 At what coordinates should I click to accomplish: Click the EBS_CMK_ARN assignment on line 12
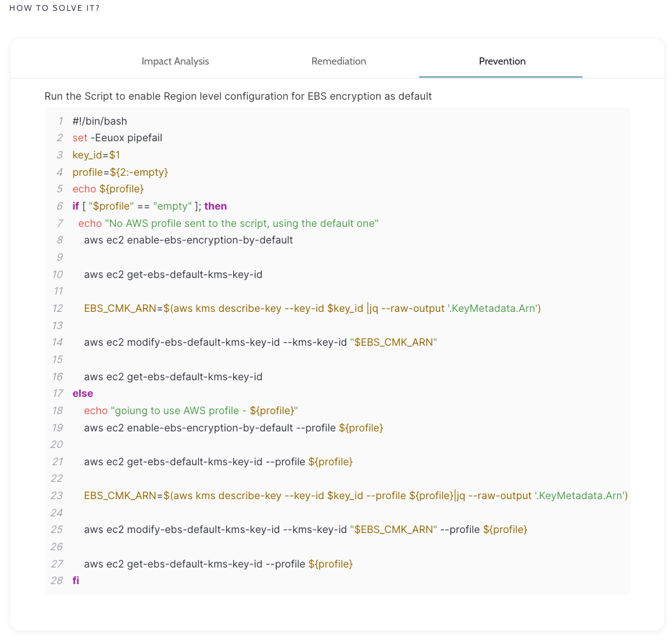point(312,308)
